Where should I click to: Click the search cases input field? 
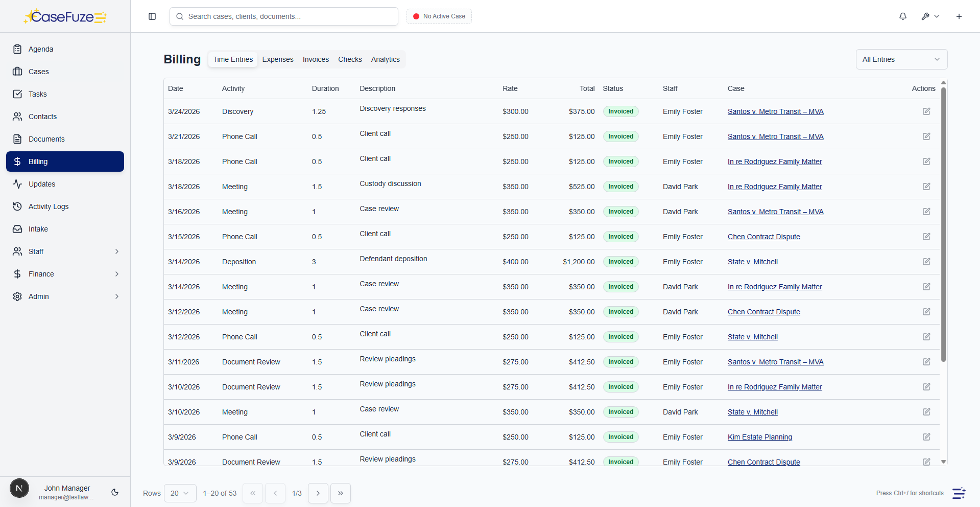click(284, 16)
